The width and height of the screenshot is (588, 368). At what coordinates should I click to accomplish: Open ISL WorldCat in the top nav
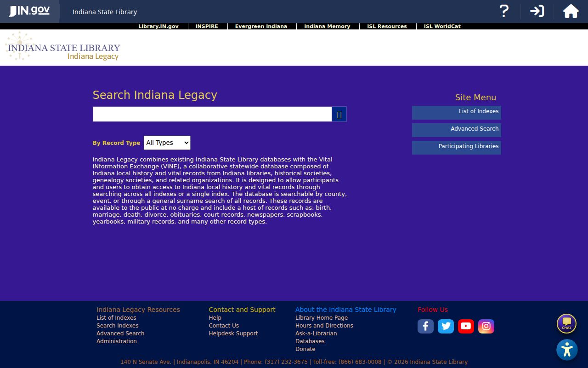pos(442,26)
